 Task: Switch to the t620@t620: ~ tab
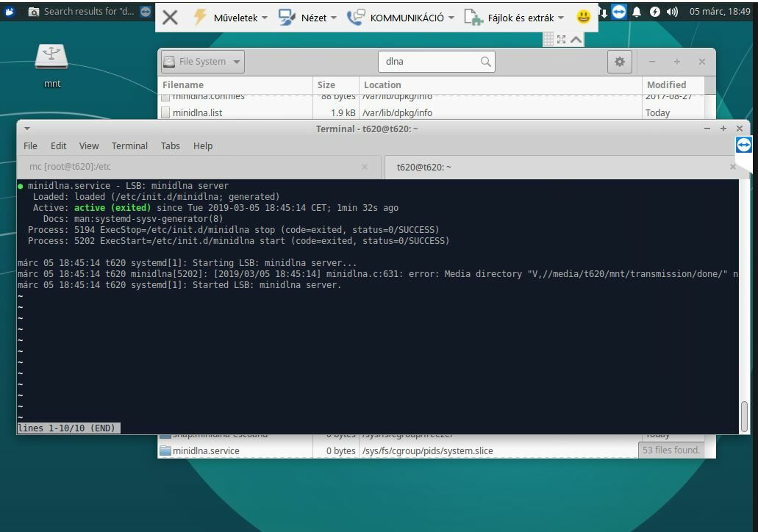[x=561, y=168]
